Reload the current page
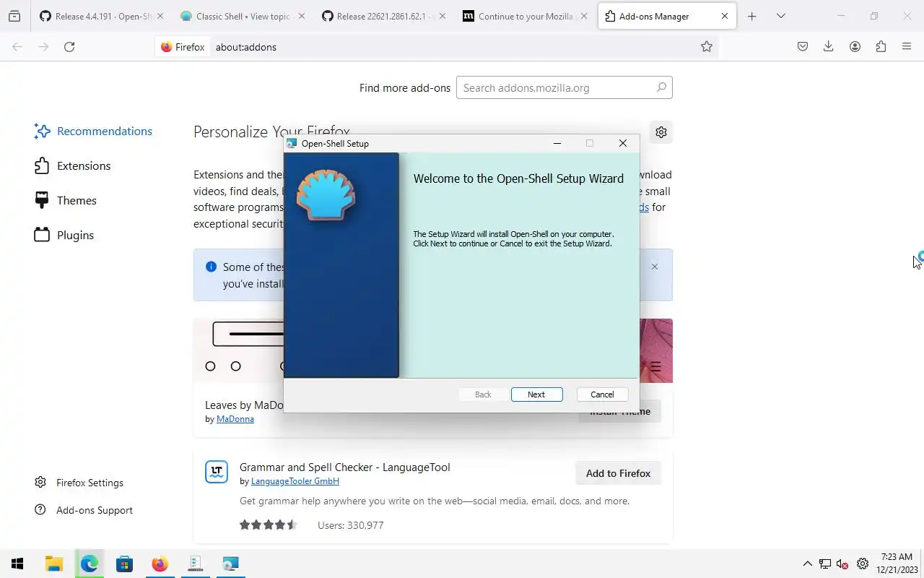 [x=69, y=47]
